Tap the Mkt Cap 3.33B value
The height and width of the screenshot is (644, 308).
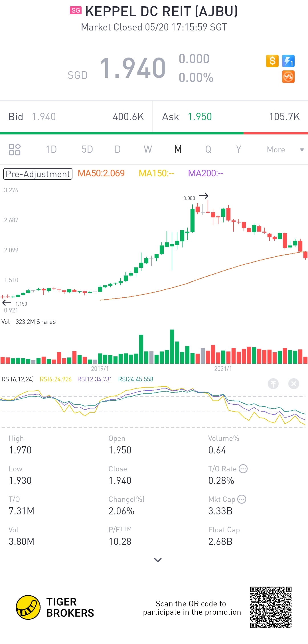pyautogui.click(x=220, y=511)
